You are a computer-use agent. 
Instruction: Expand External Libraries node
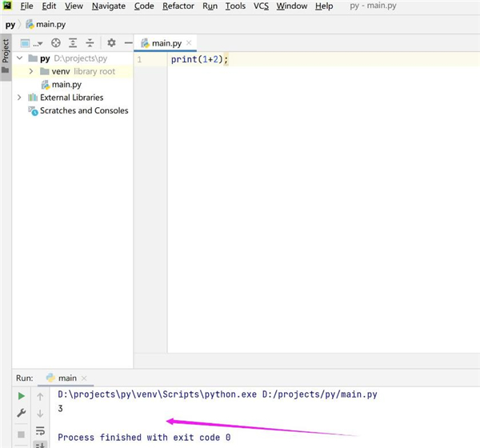coord(19,98)
